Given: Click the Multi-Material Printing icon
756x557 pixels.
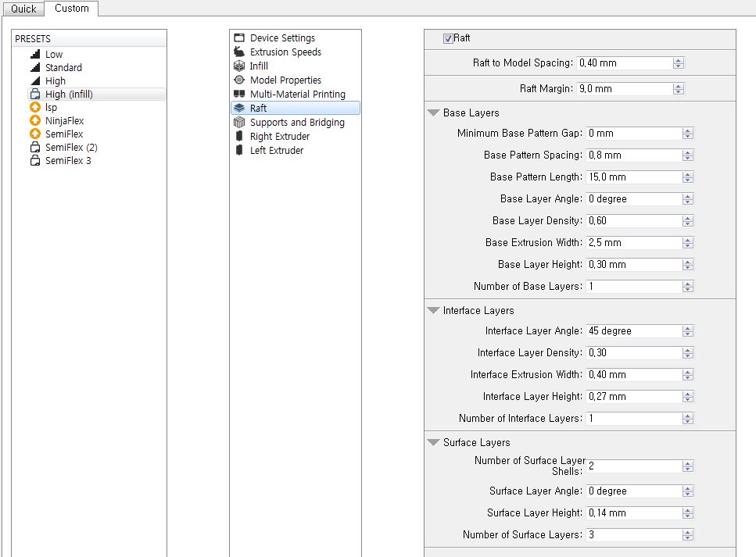Looking at the screenshot, I should pos(239,94).
